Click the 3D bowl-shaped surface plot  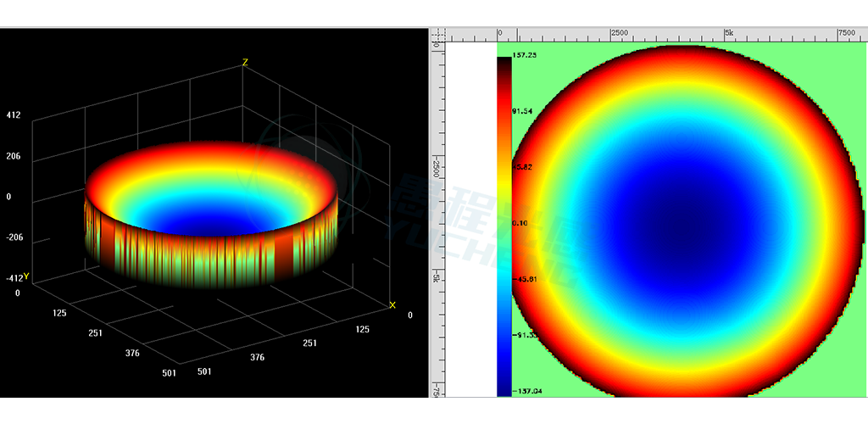click(x=211, y=213)
